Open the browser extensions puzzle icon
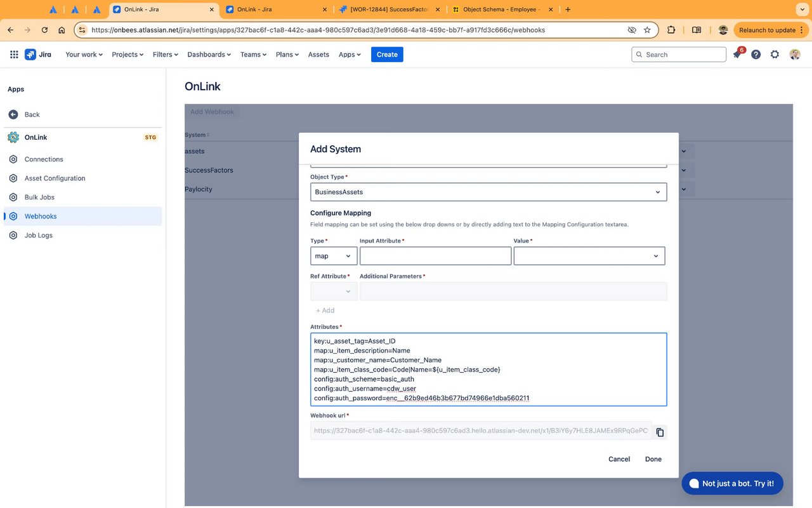812x508 pixels. pyautogui.click(x=671, y=30)
